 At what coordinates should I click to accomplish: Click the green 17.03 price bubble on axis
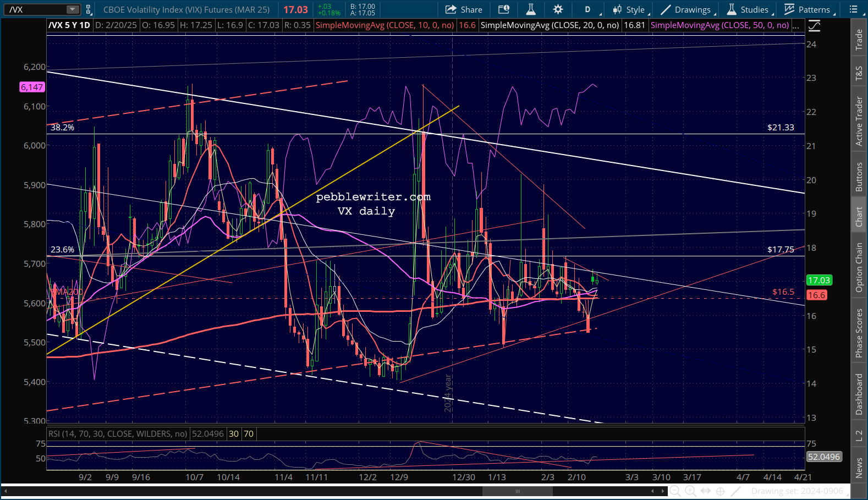pos(819,281)
